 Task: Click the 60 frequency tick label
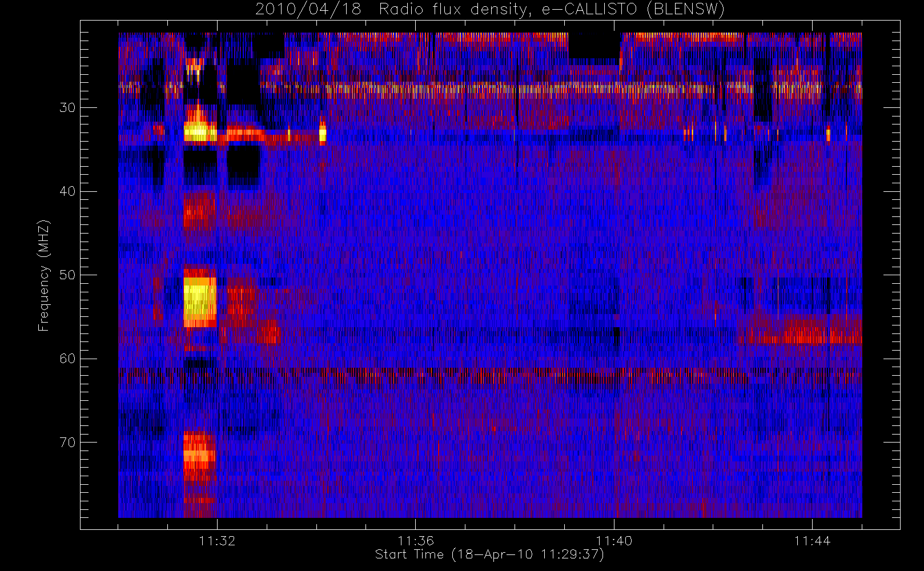point(67,359)
